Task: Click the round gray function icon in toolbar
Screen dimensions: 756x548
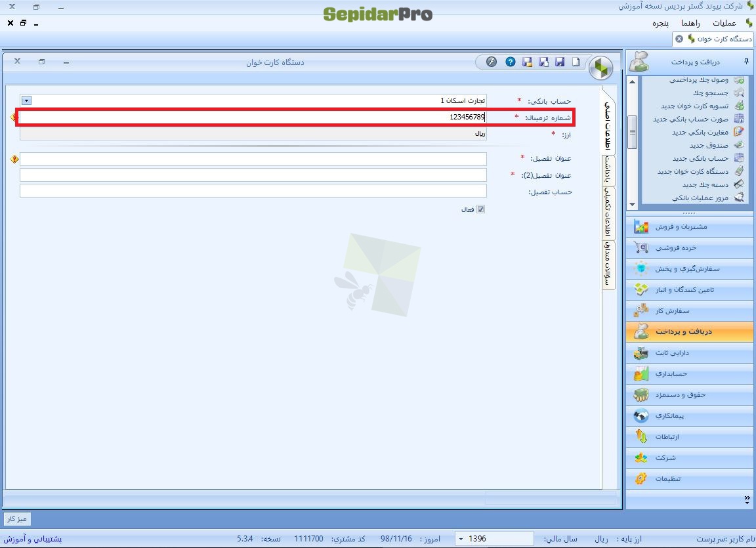Action: pos(492,62)
